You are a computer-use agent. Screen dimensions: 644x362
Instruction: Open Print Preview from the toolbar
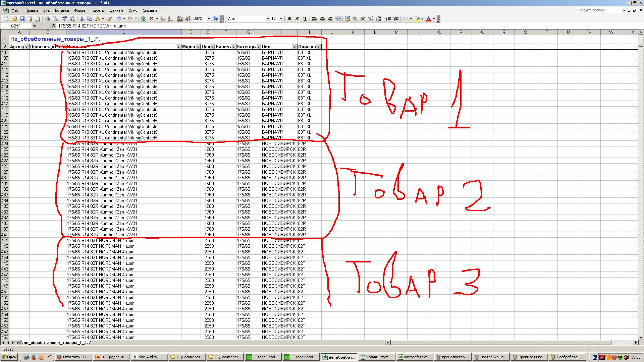(x=55, y=19)
